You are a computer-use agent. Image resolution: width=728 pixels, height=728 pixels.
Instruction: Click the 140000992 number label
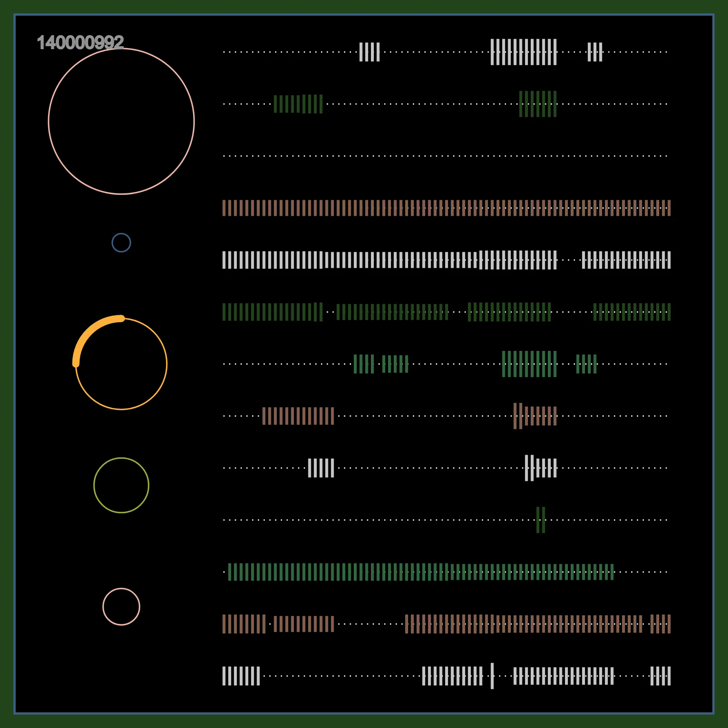[80, 42]
